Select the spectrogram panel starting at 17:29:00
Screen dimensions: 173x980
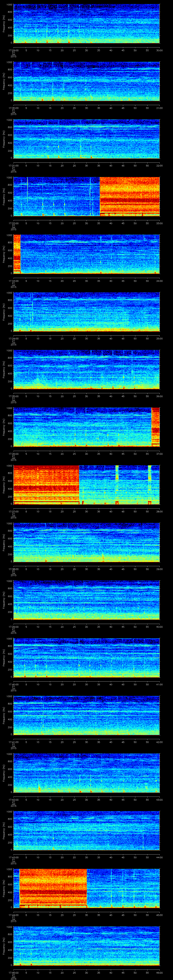coord(86,24)
